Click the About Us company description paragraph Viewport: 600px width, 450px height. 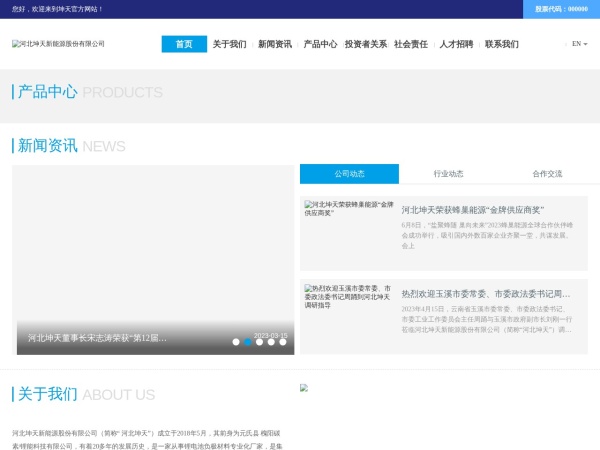pyautogui.click(x=147, y=440)
